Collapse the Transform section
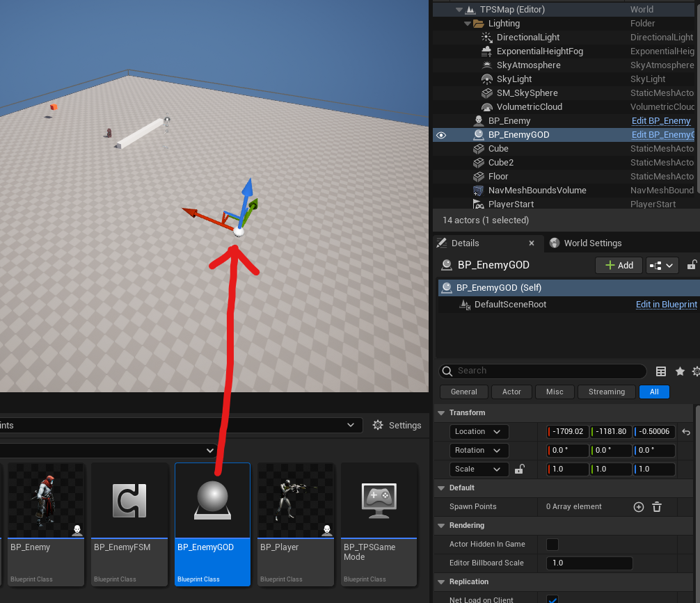 coord(441,413)
